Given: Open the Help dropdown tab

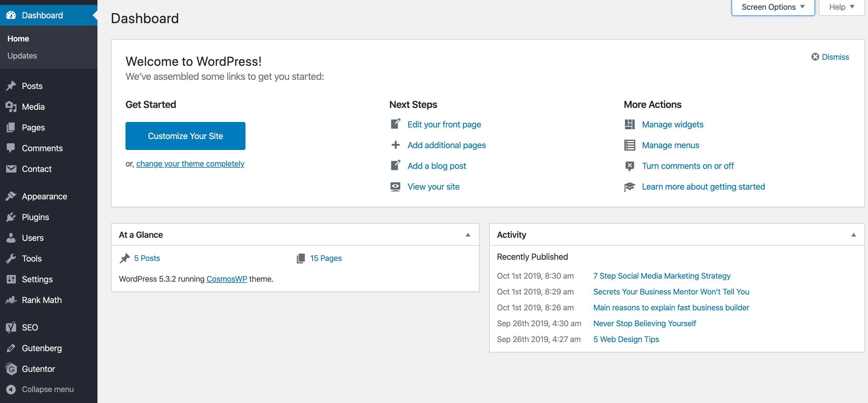Looking at the screenshot, I should (842, 7).
